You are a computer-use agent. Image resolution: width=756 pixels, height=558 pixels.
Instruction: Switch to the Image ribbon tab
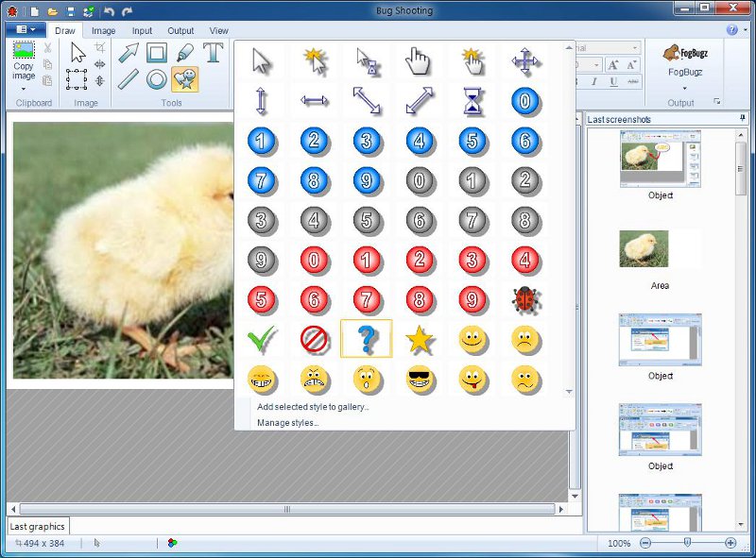coord(104,31)
